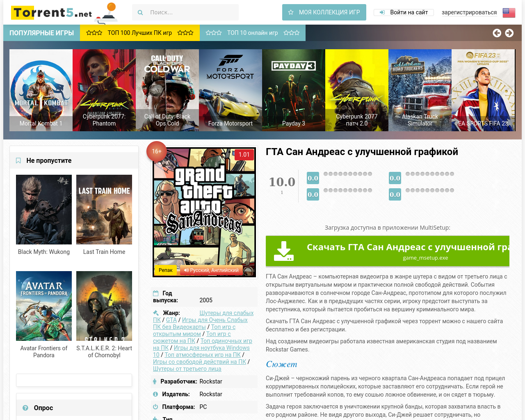525x420 pixels.
Task: Click inside the Поиск search field
Action: (185, 12)
